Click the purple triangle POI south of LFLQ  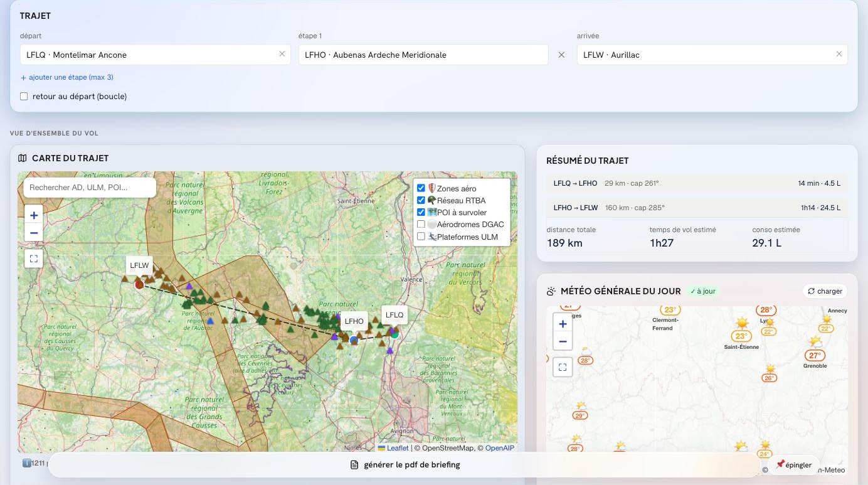click(390, 351)
